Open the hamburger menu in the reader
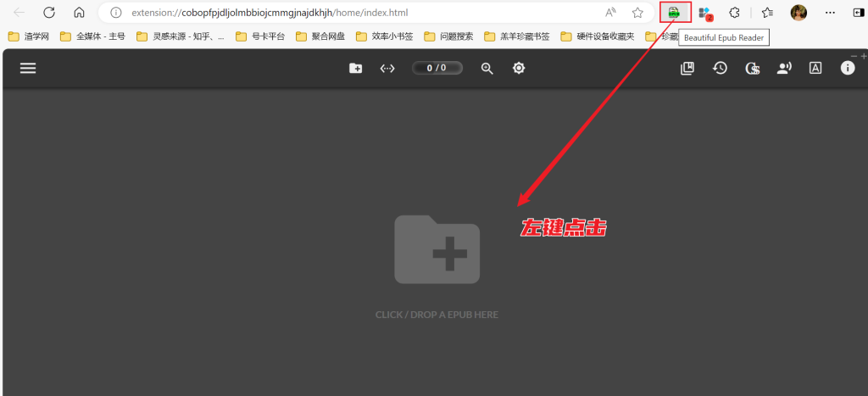 coord(28,68)
